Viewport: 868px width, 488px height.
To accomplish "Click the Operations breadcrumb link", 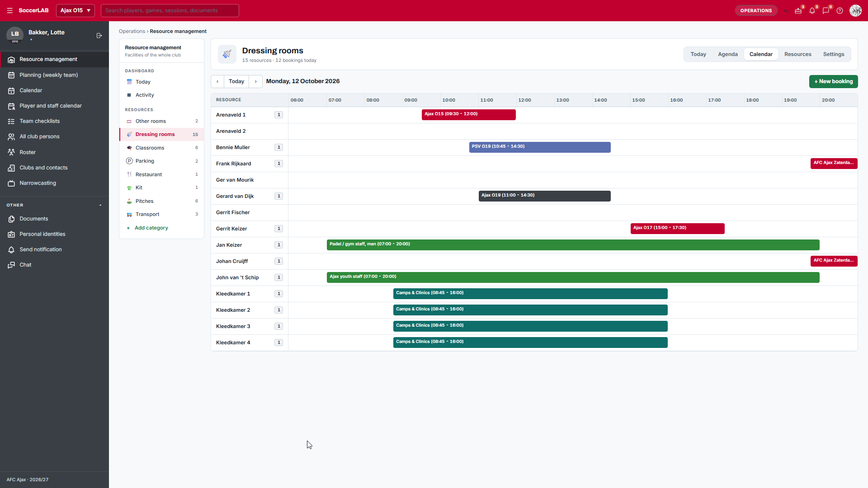I will tap(132, 31).
